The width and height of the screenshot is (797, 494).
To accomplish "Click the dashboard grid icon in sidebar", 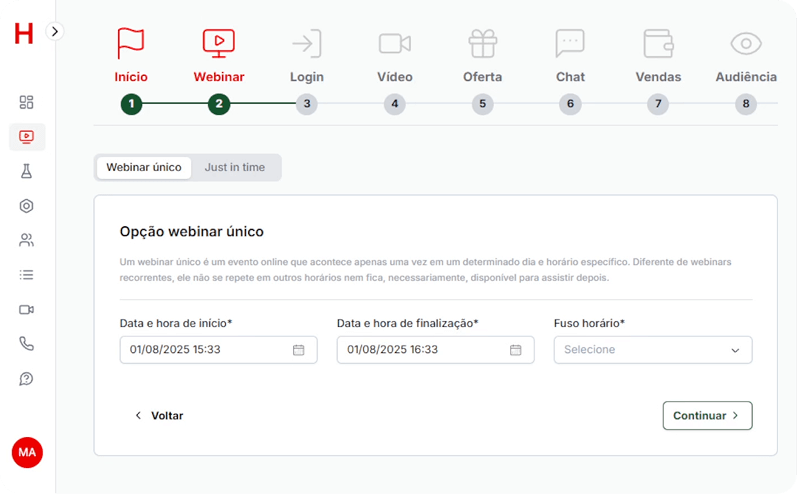I will click(27, 102).
